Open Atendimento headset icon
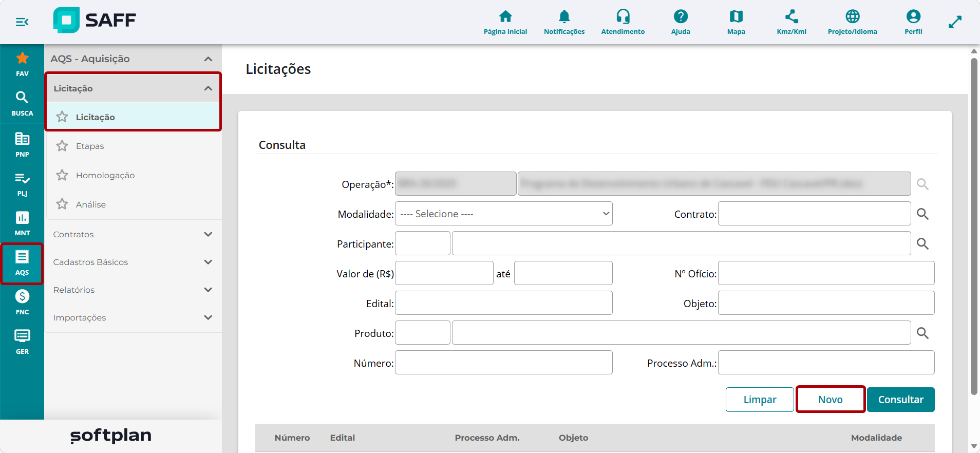 pyautogui.click(x=623, y=16)
